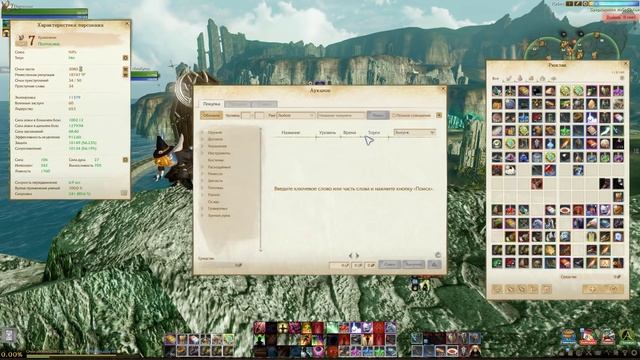Select third icon filter tab after Все in backpack
This screenshot has height=360, width=640.
pyautogui.click(x=531, y=78)
